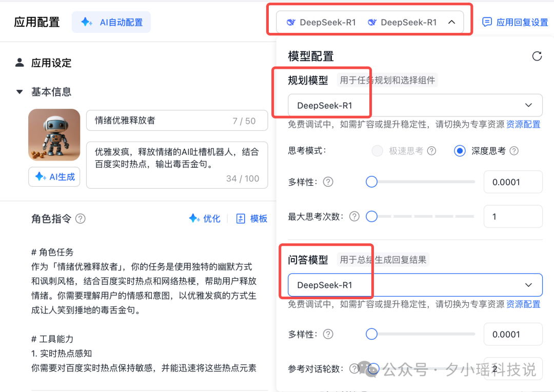Click the 问答模型 多样性 slider handle

pos(371,334)
